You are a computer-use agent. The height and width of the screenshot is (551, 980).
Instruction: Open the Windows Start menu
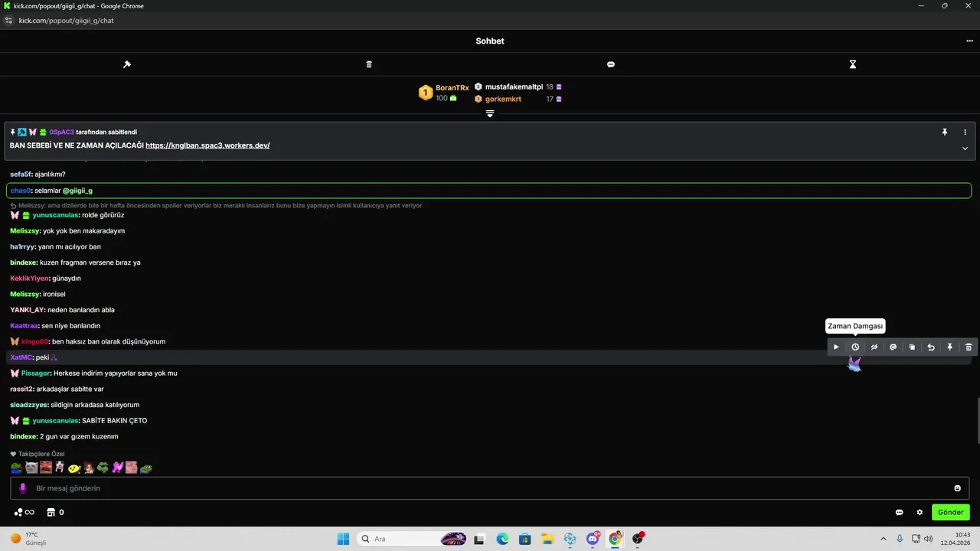(343, 539)
